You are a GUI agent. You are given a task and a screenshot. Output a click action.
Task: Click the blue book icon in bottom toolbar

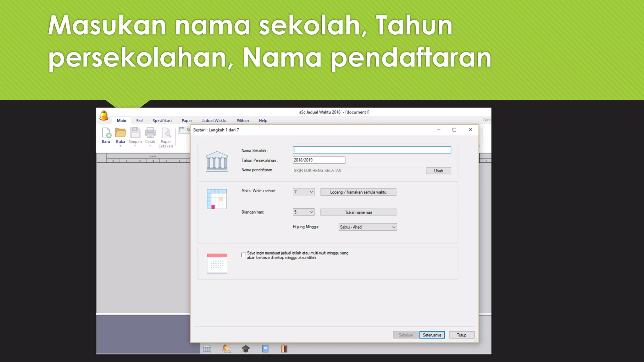[x=265, y=349]
